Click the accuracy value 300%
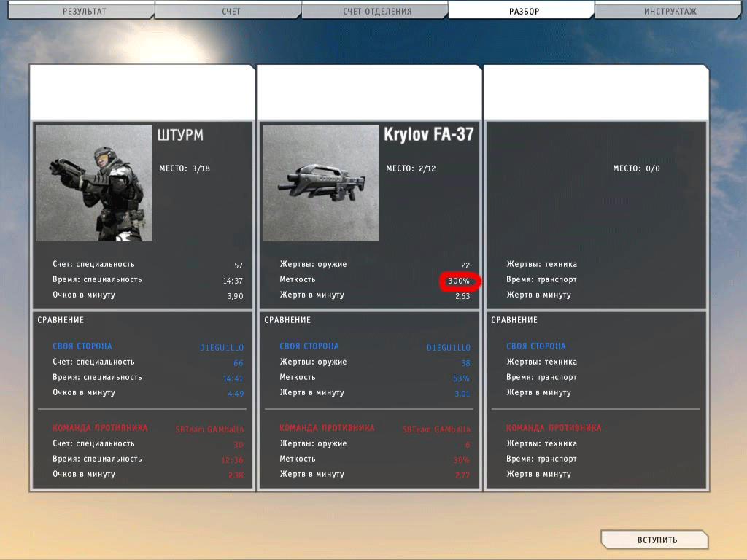The height and width of the screenshot is (560, 747). click(459, 281)
